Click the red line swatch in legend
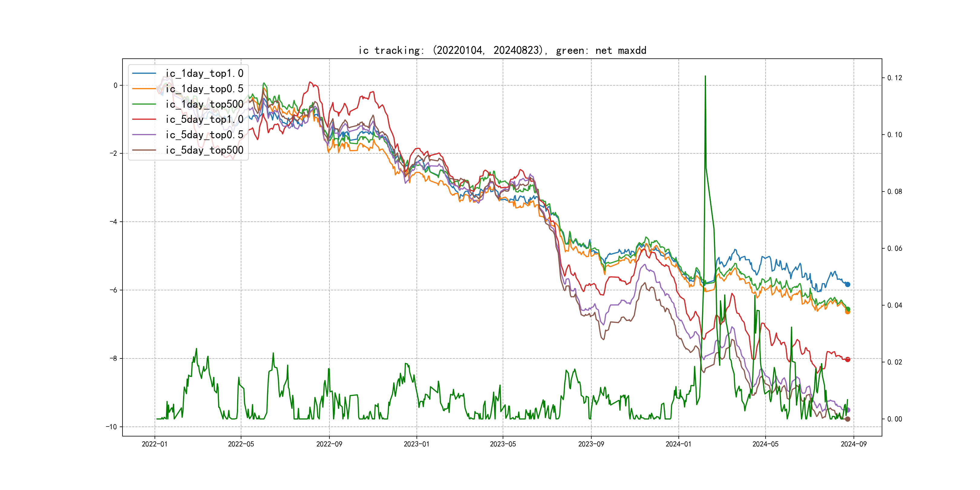This screenshot has height=490, width=980. click(144, 119)
